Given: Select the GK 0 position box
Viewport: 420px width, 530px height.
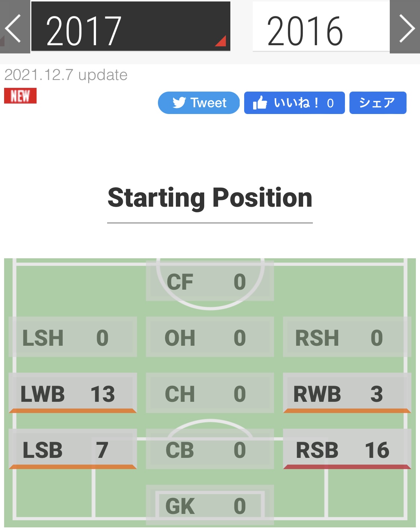Looking at the screenshot, I should click(x=210, y=505).
